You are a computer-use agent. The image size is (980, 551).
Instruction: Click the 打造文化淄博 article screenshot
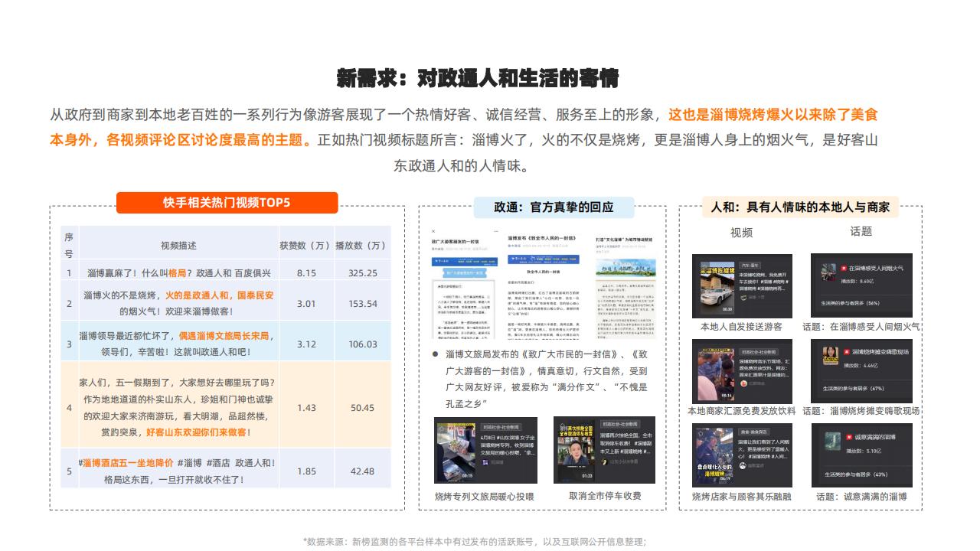[x=625, y=288]
